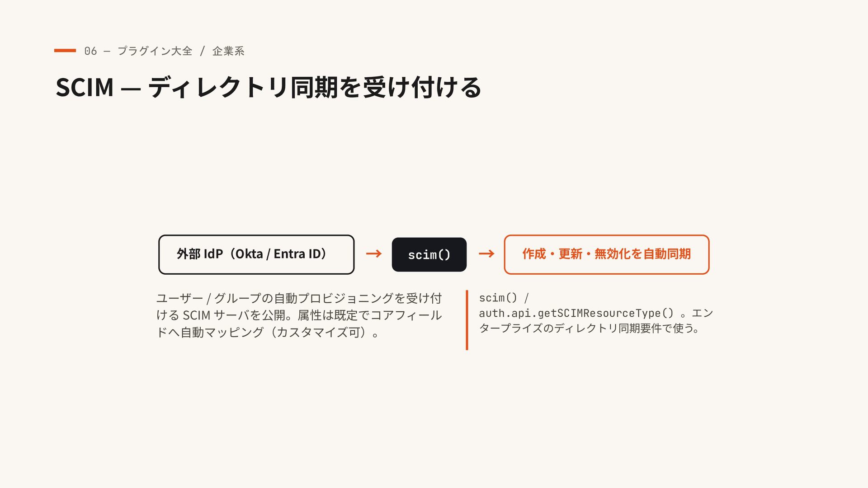
Task: Click the 作成・更新・無効化を自動同期 box
Action: click(x=606, y=254)
